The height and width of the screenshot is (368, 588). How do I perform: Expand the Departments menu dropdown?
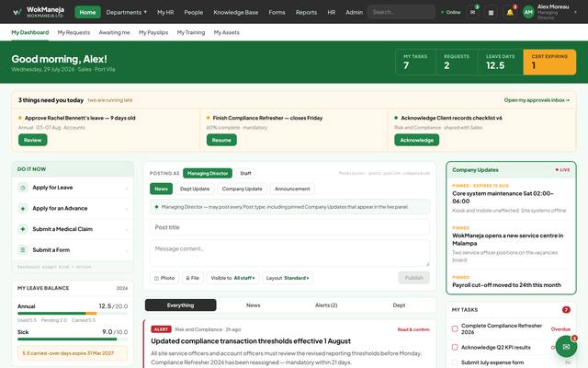(x=127, y=12)
